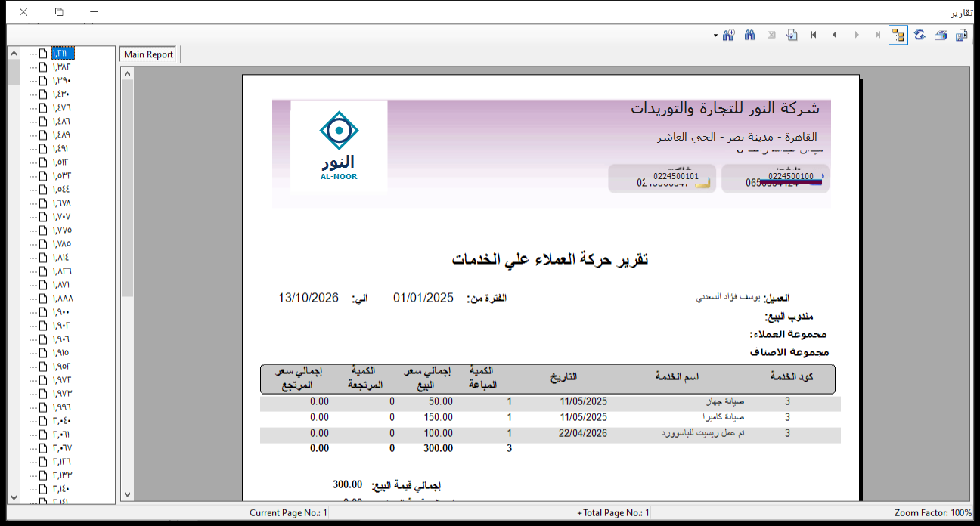Click the report view scrollbar up arrow
The image size is (980, 526).
click(127, 73)
